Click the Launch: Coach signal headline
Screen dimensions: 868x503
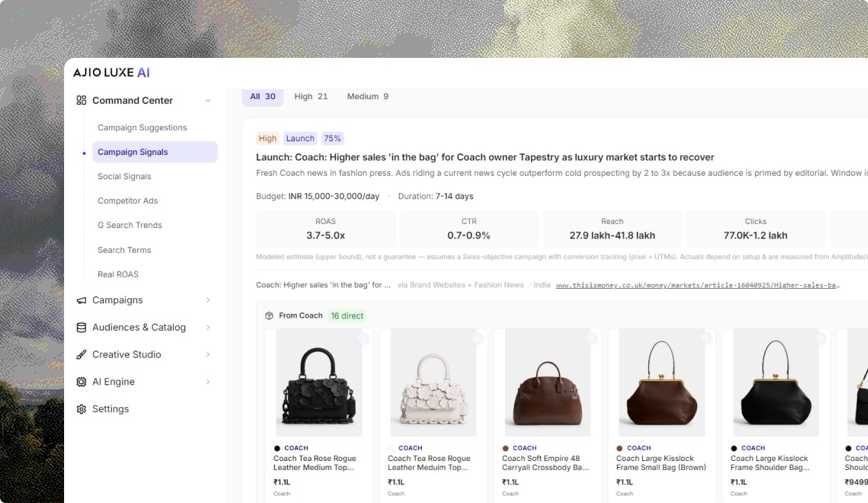coord(485,157)
